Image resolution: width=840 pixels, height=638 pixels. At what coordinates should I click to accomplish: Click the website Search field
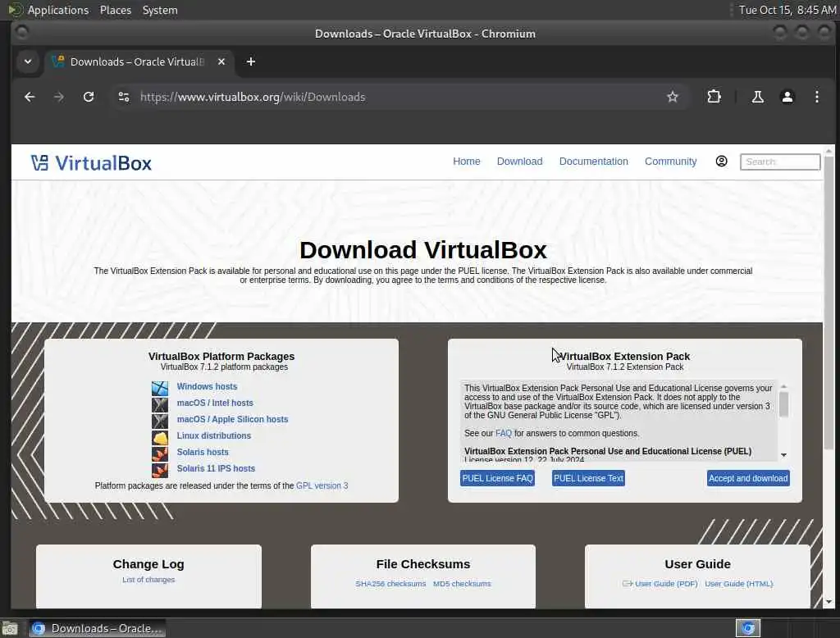click(x=780, y=162)
